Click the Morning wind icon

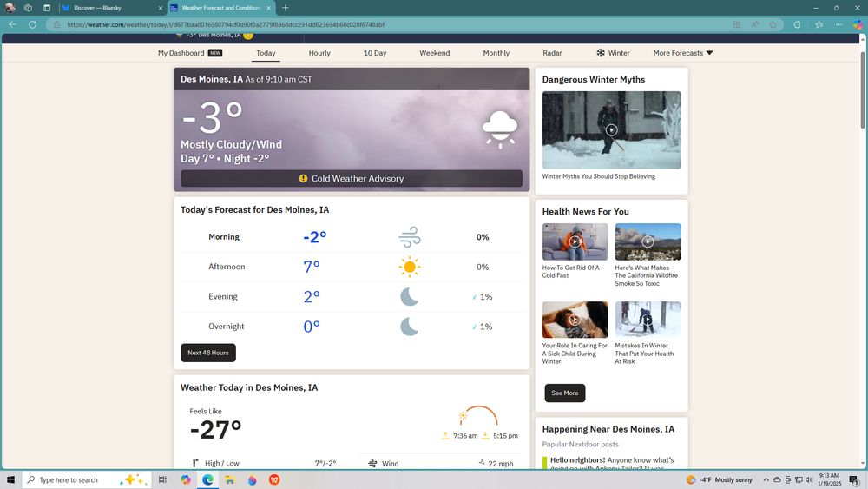[x=409, y=237]
